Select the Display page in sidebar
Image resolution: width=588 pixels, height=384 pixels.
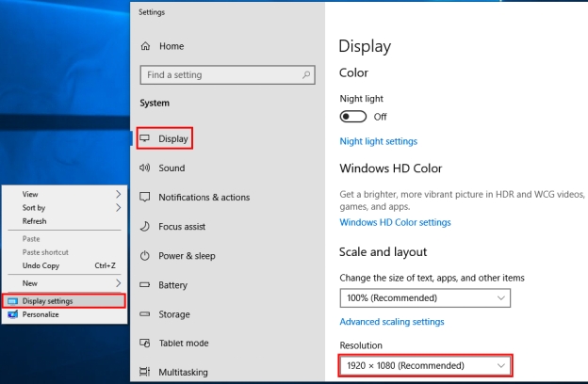(172, 138)
